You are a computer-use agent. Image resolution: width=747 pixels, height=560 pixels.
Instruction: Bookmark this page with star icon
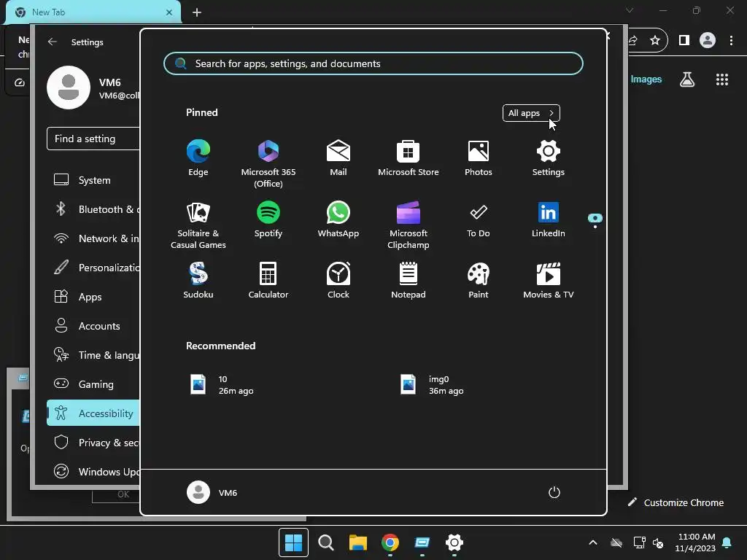655,41
